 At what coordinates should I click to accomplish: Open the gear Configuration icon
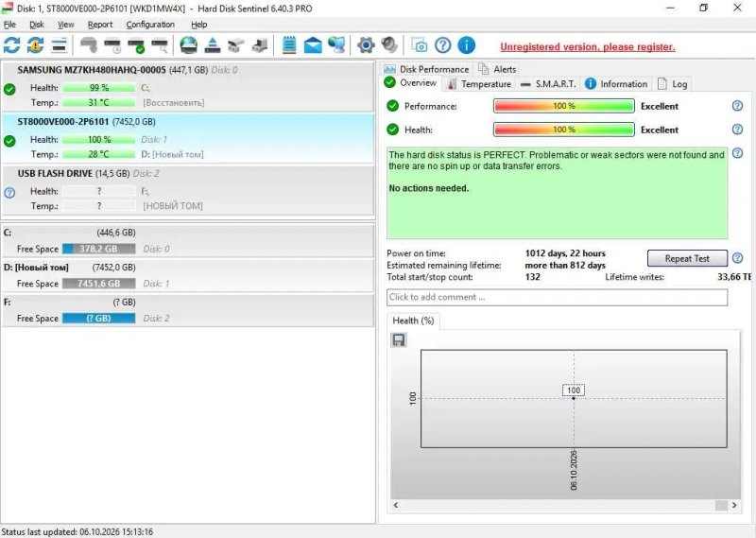366,45
